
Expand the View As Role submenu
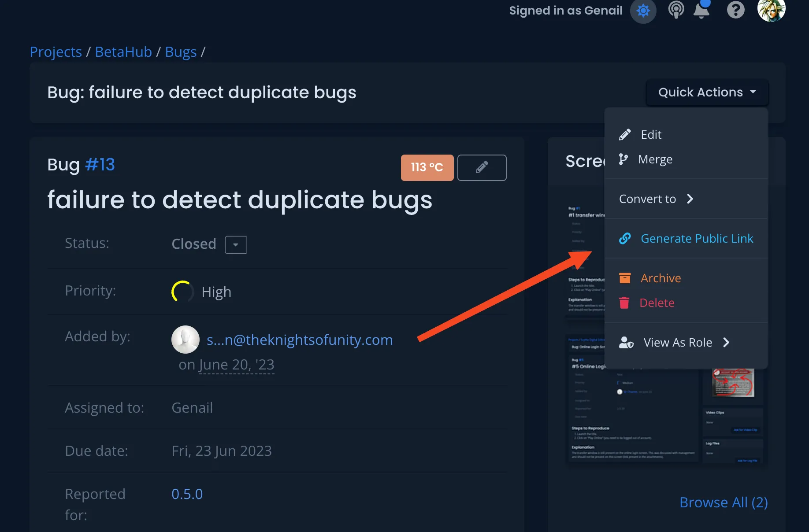point(677,343)
